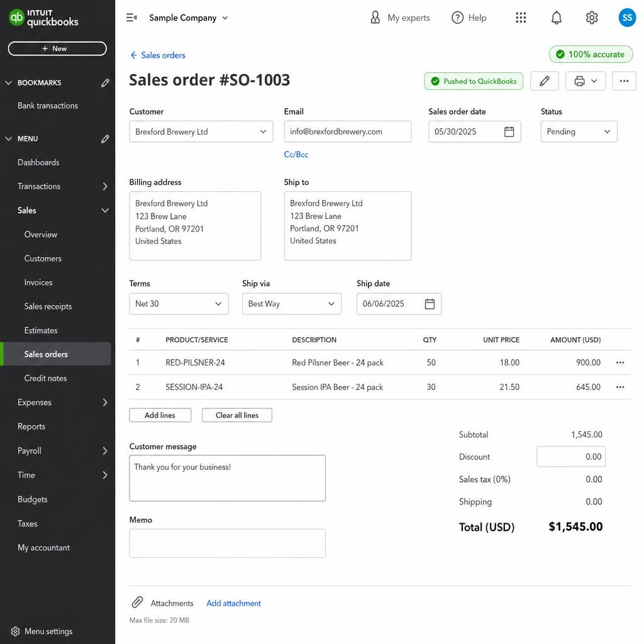Click the Email input field
The width and height of the screenshot is (644, 644).
[347, 131]
